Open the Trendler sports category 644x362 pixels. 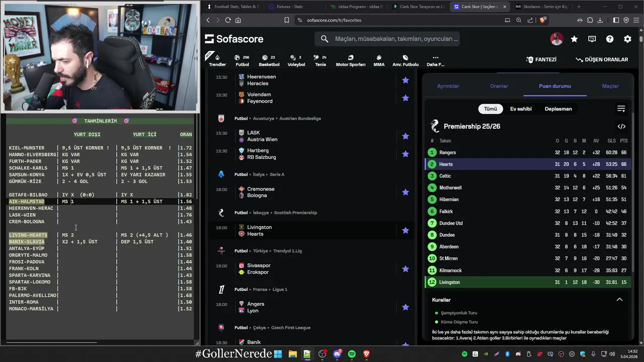coord(217,60)
